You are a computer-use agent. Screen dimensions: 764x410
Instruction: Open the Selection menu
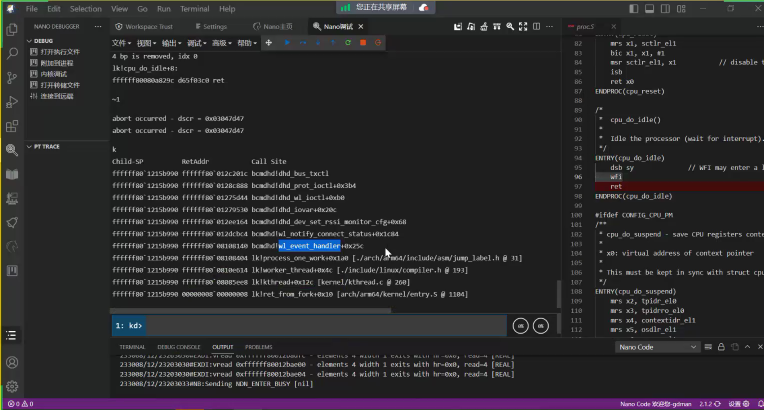point(86,9)
